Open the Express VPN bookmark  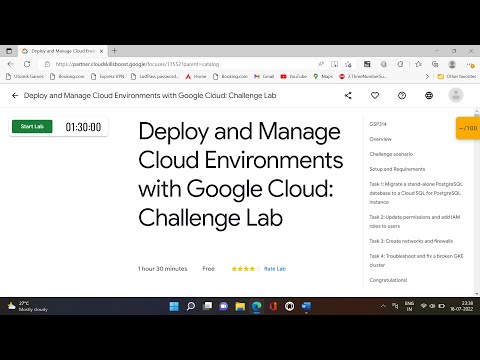pyautogui.click(x=108, y=76)
